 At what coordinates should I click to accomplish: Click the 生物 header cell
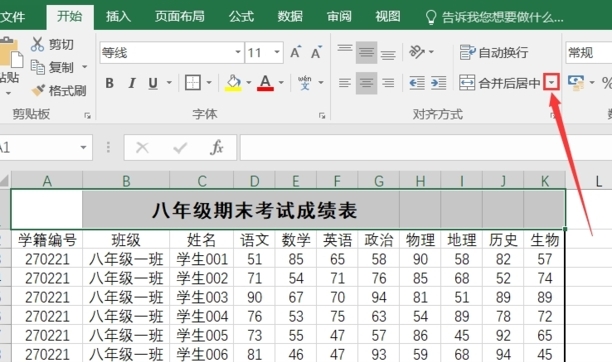(544, 240)
